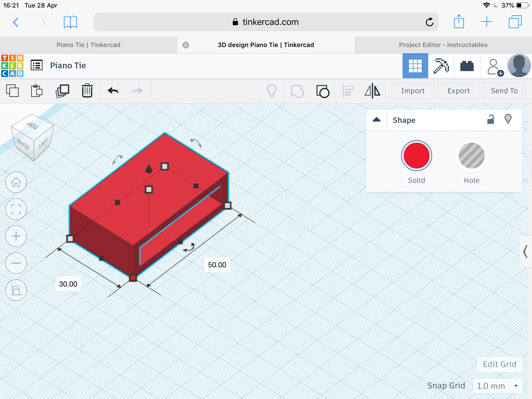Click the Ungroup shapes icon
532x399 pixels.
(323, 91)
